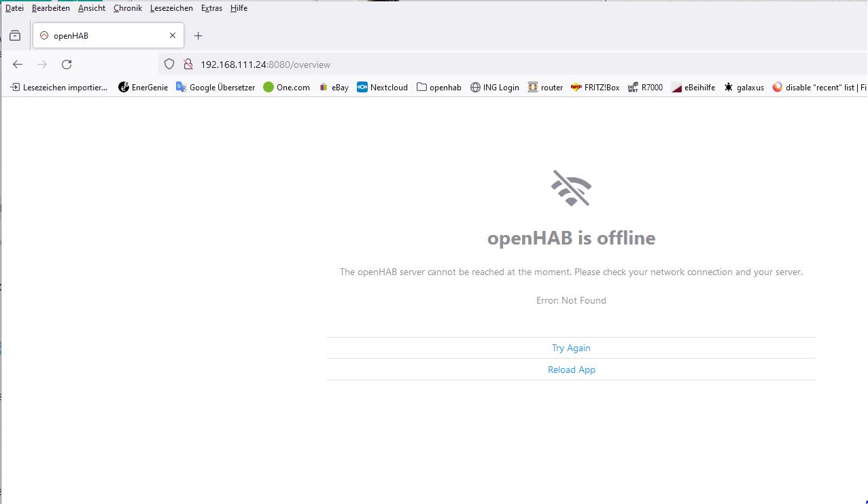
Task: Click the insecure connection lock icon
Action: click(188, 65)
